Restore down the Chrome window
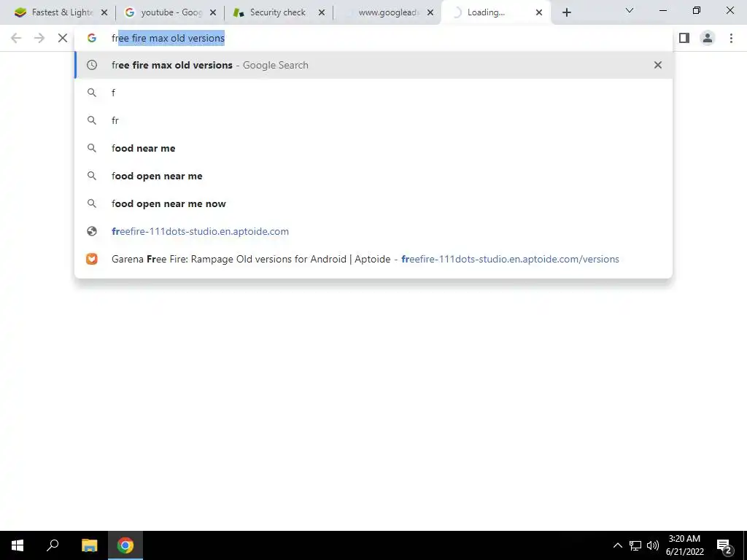 (697, 10)
